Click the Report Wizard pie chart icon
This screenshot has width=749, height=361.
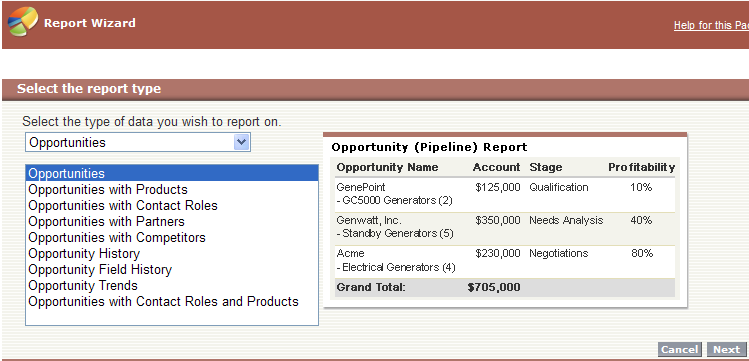pos(22,21)
